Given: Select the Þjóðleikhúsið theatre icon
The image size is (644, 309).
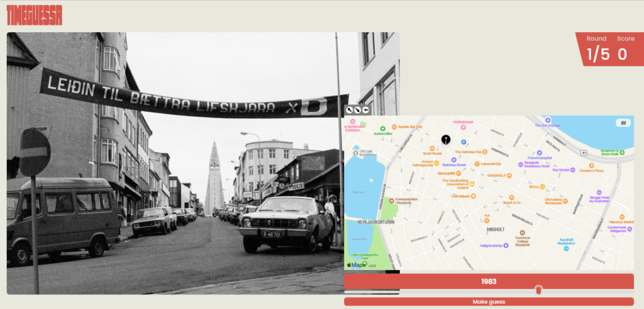Looking at the screenshot, I should [464, 128].
